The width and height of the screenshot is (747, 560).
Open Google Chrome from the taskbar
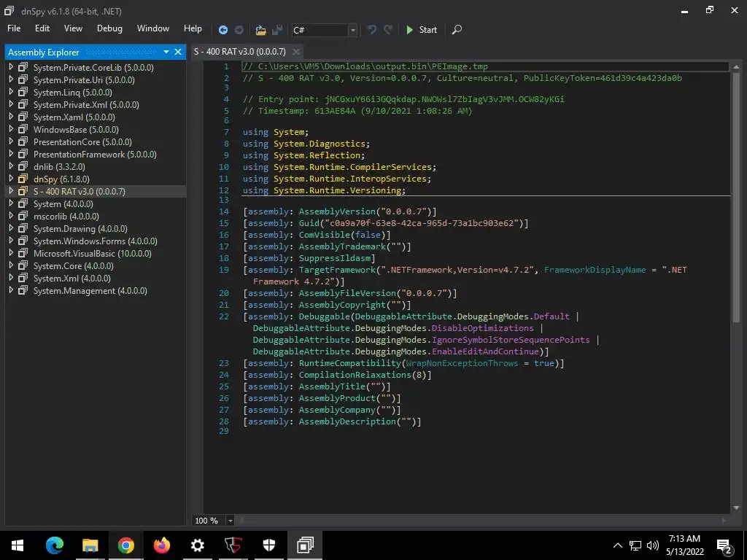(x=125, y=545)
